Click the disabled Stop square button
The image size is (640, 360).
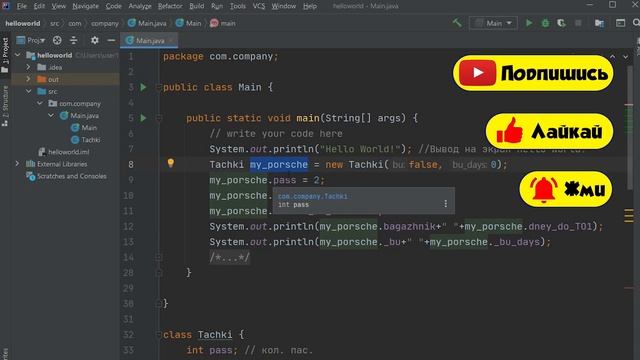[x=578, y=23]
